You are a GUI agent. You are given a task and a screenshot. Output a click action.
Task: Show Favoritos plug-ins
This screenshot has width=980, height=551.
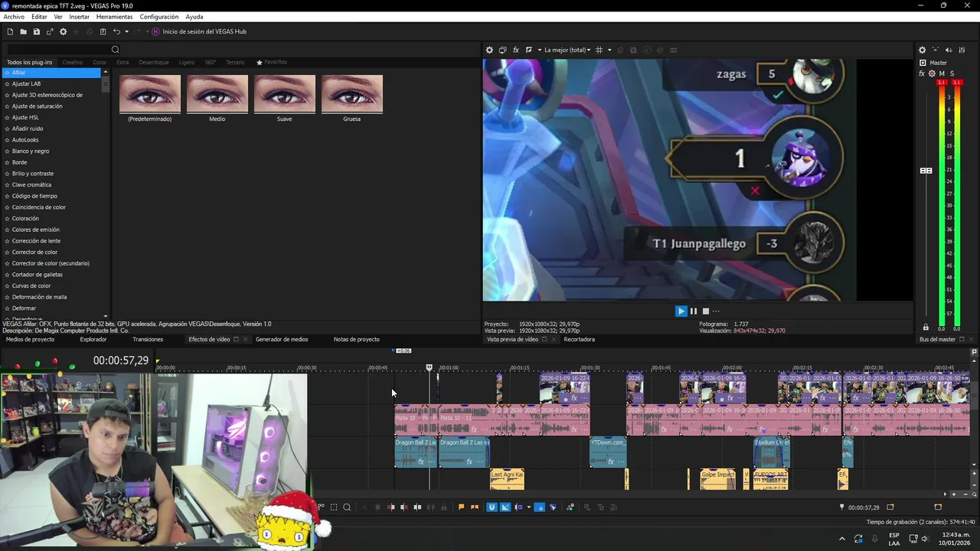coord(272,62)
